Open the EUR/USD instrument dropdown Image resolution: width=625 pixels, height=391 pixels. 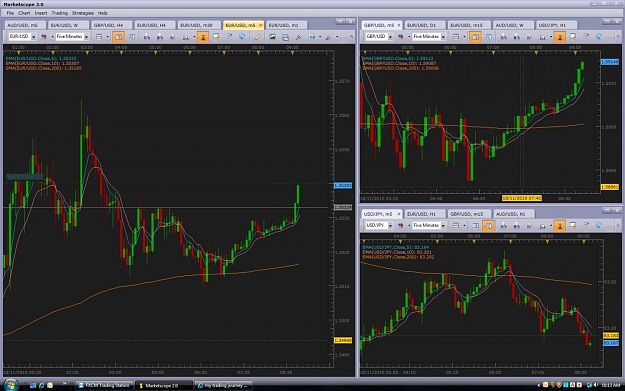click(x=33, y=37)
